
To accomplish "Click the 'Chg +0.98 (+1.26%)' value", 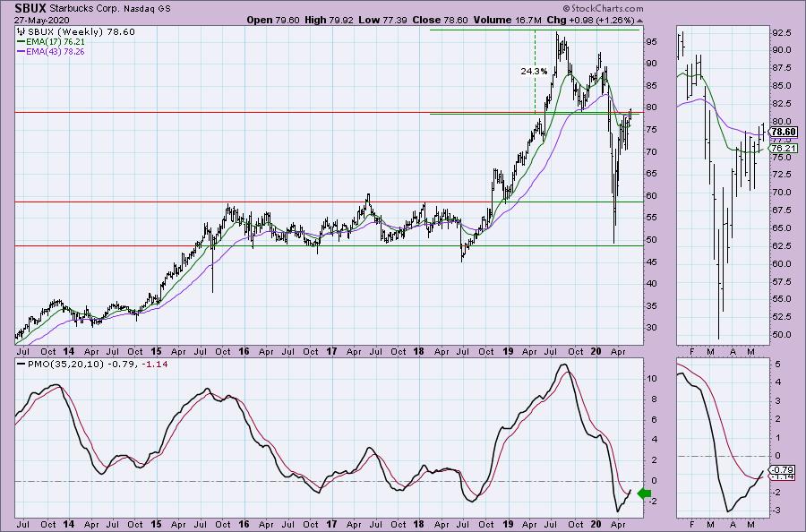I will (590, 20).
